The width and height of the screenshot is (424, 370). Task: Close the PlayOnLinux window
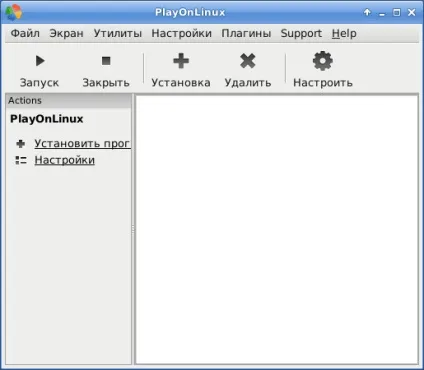412,12
